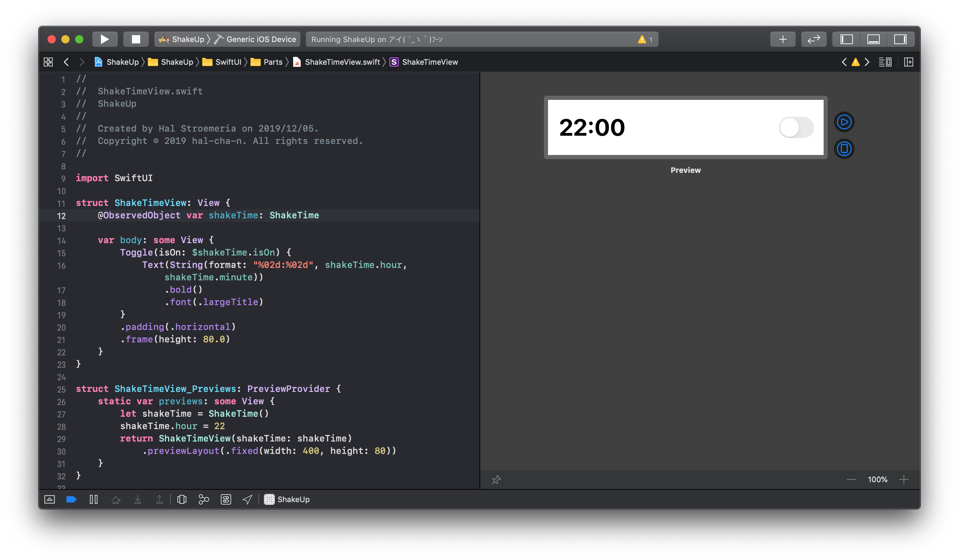Open the ShakeTimeView struct breadcrumb
The height and width of the screenshot is (560, 959).
424,62
